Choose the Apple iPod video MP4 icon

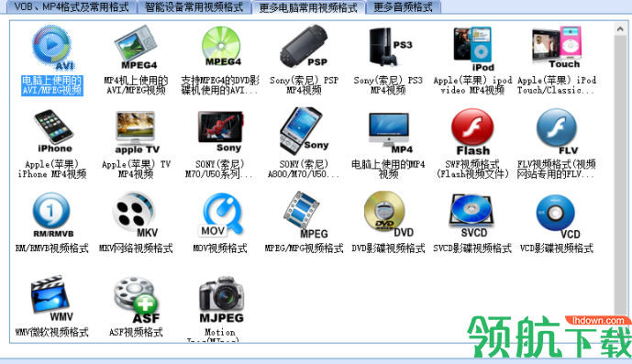click(473, 49)
